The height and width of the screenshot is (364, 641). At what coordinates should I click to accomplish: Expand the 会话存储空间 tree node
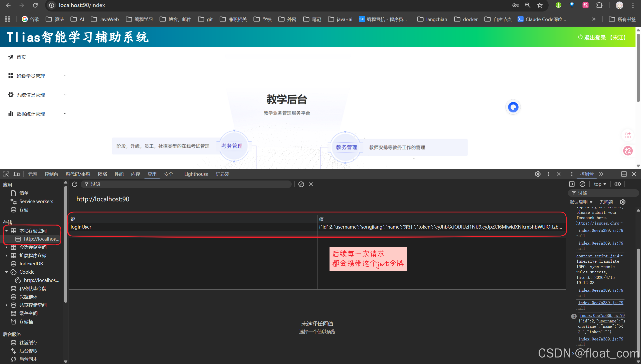[x=7, y=247]
